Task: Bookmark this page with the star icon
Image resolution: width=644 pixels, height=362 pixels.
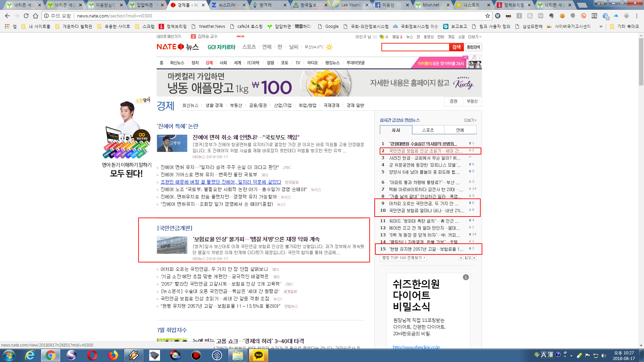Action: tap(487, 16)
